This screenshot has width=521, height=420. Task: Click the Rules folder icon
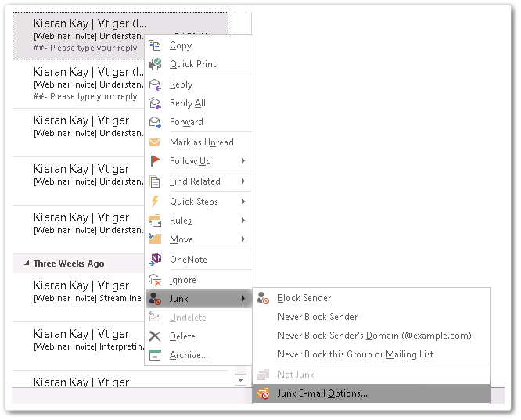click(155, 221)
